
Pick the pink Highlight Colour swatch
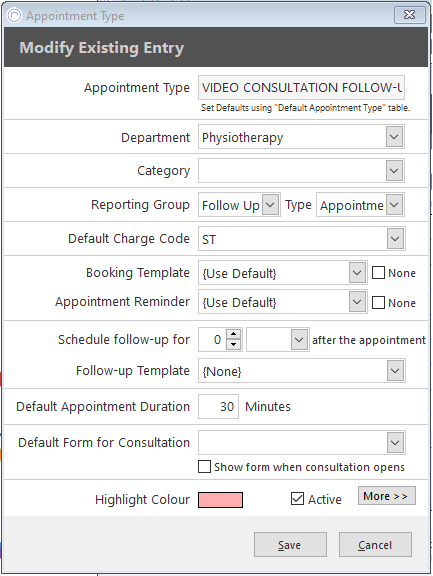220,500
